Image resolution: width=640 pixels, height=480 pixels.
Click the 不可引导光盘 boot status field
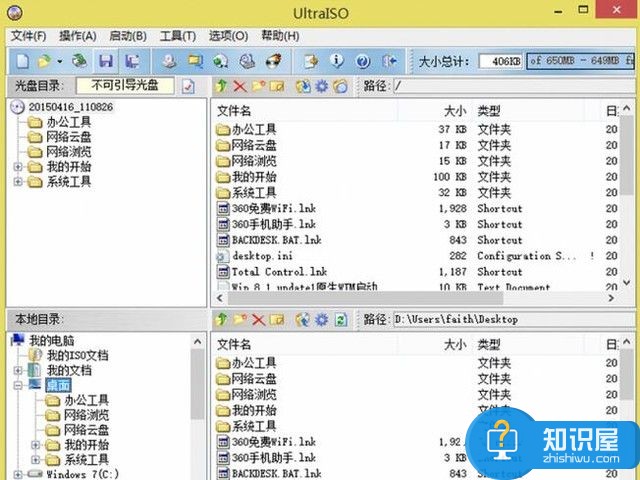point(125,85)
